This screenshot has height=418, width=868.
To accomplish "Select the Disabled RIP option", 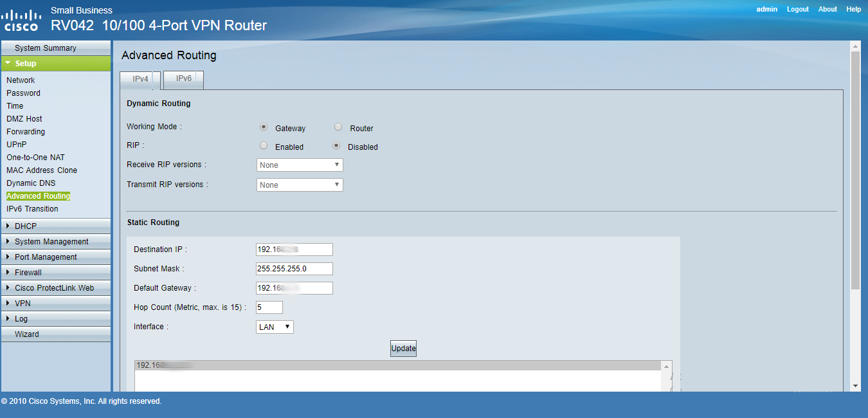I will tap(336, 146).
